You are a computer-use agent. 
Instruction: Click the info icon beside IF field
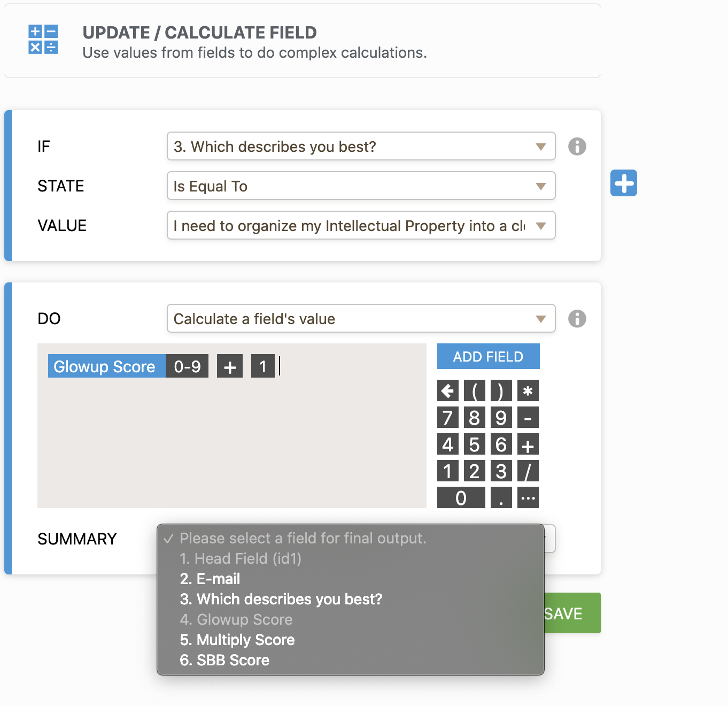tap(577, 146)
